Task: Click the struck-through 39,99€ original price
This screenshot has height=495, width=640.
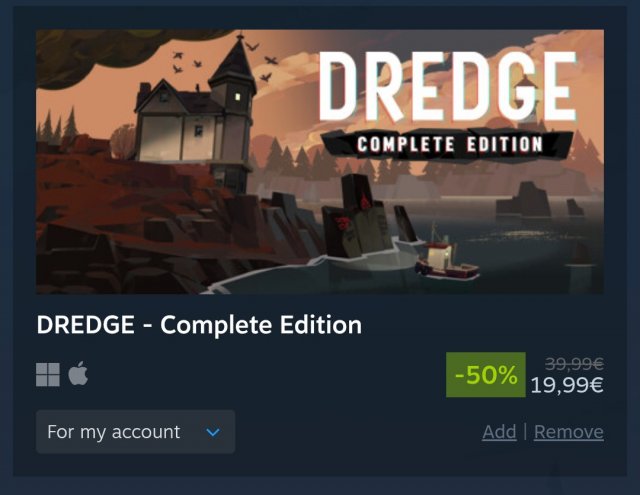Action: tap(574, 364)
